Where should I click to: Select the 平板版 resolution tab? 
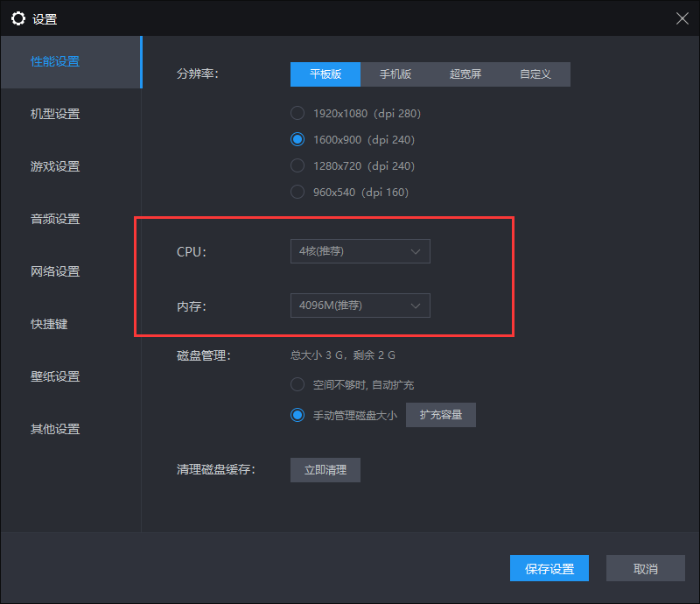pyautogui.click(x=325, y=74)
